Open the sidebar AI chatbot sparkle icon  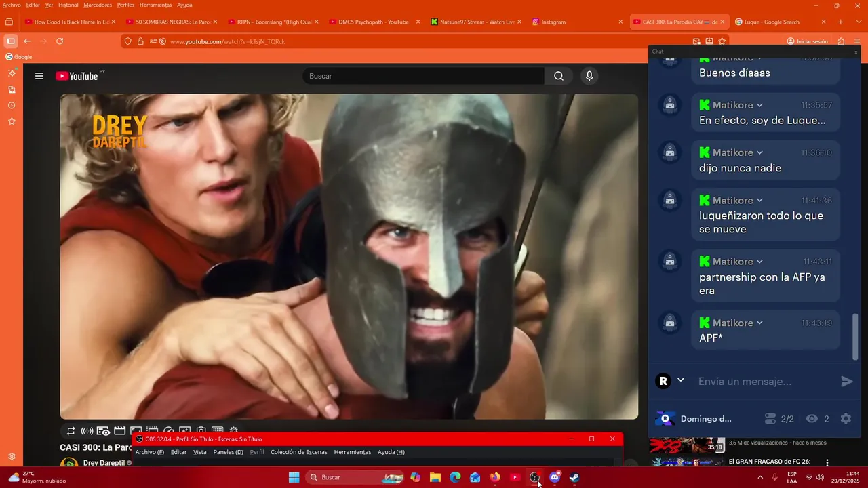12,73
